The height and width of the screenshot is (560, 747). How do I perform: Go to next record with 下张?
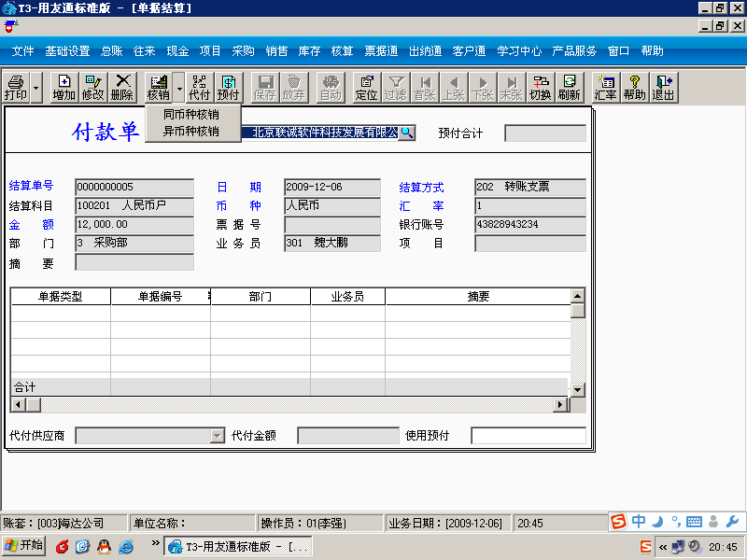pyautogui.click(x=482, y=88)
